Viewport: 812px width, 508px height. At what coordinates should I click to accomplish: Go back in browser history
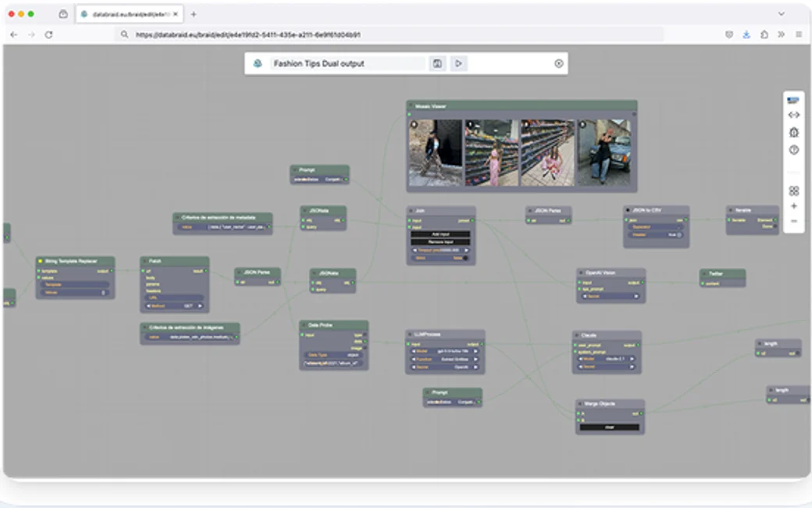[x=14, y=34]
